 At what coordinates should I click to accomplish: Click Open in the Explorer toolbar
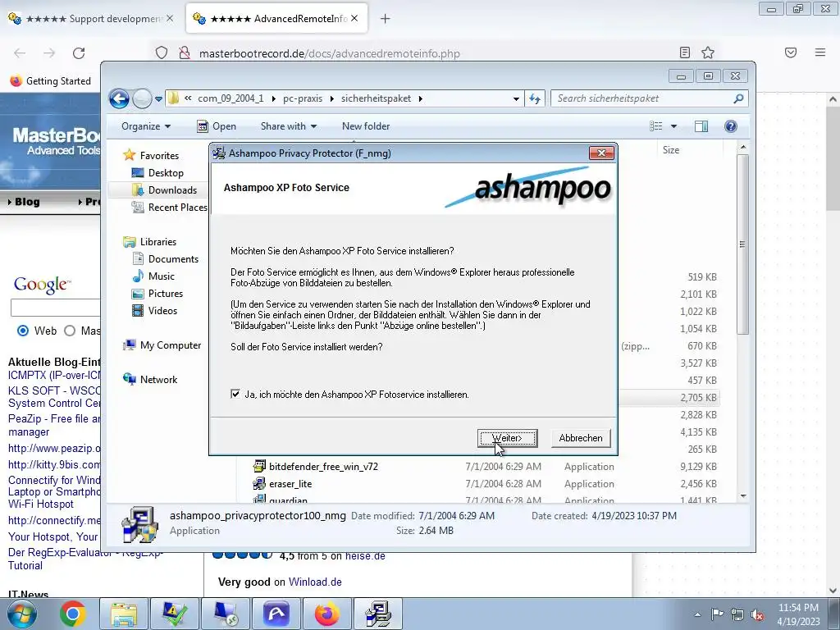click(217, 126)
